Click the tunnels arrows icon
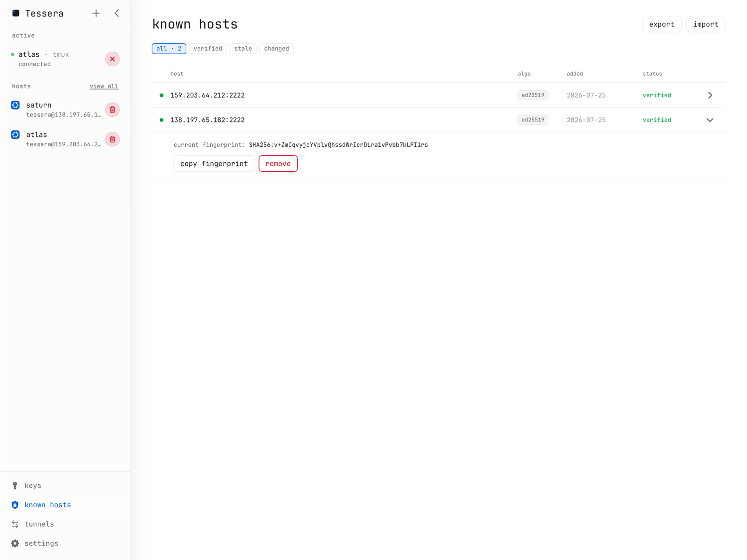Image resolution: width=747 pixels, height=560 pixels. click(15, 524)
